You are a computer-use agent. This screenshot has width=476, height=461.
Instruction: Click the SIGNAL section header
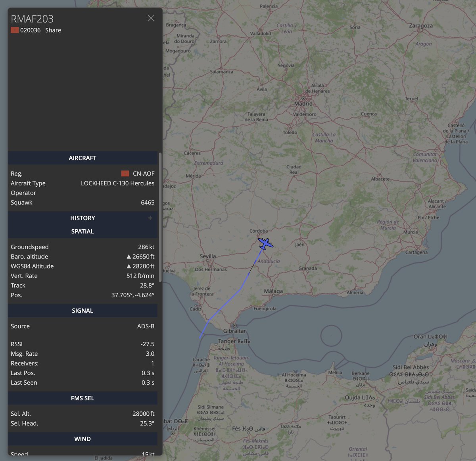[x=83, y=311]
